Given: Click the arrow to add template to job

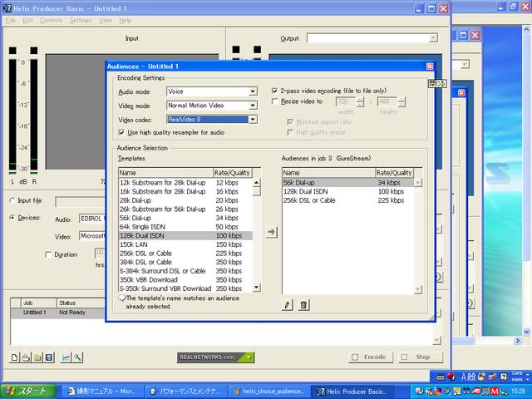Looking at the screenshot, I should (x=271, y=232).
